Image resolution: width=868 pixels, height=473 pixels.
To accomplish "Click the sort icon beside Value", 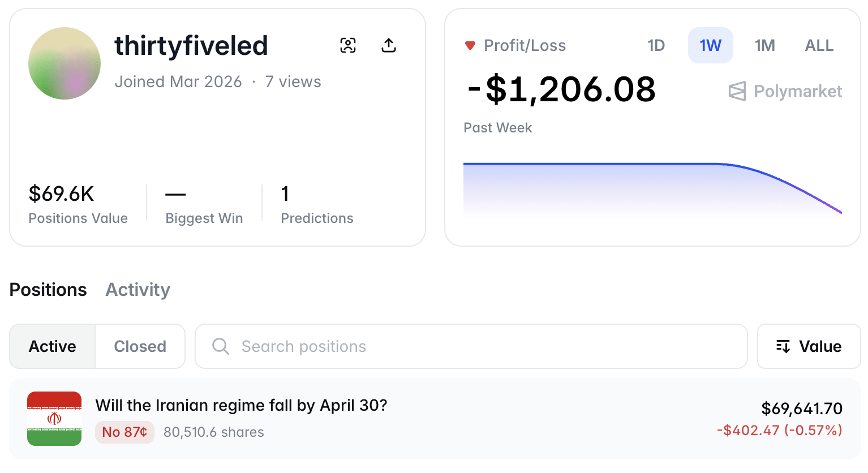I will 783,346.
